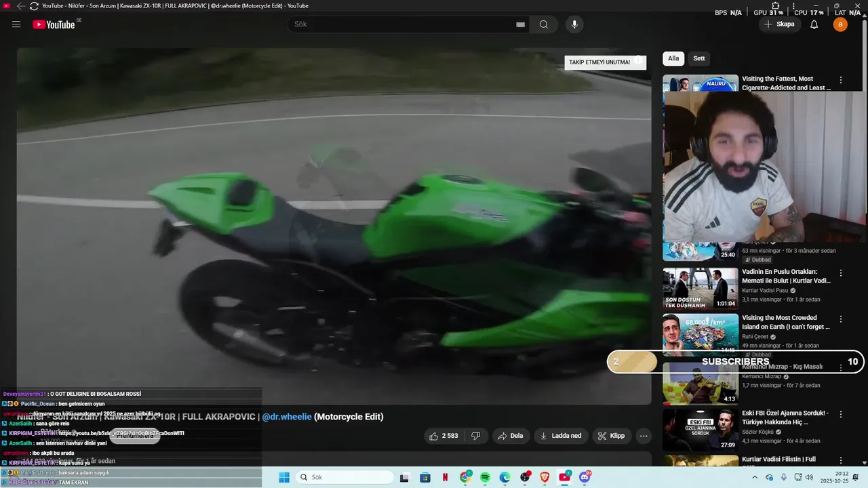Open options for Eski FBI Özel Ajanına video
The image size is (868, 488).
point(841,414)
